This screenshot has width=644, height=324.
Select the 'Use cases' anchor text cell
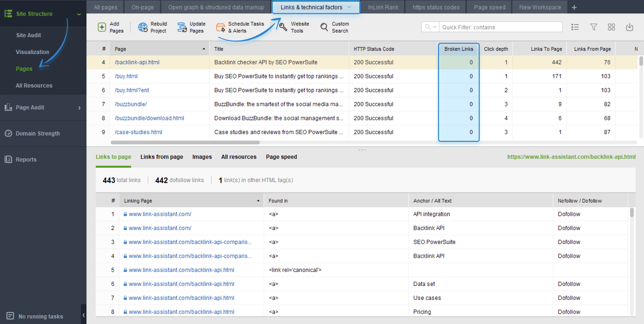pos(481,298)
